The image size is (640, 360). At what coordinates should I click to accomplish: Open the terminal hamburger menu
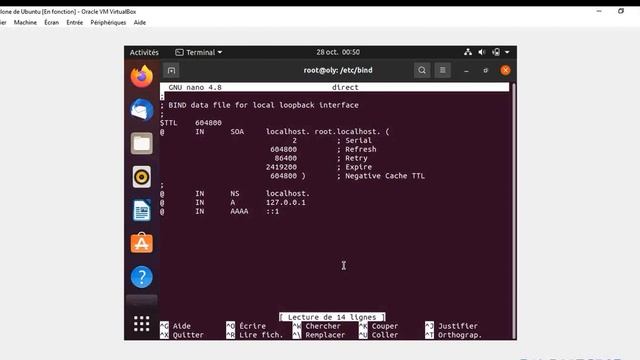(442, 70)
